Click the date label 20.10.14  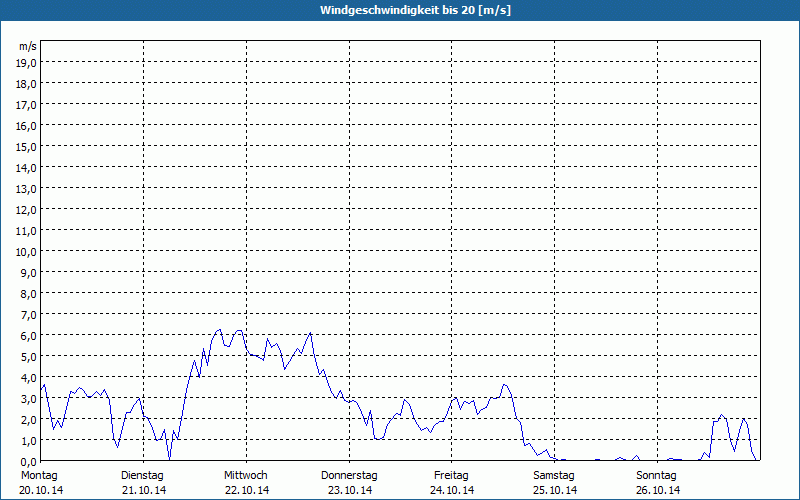(41, 490)
